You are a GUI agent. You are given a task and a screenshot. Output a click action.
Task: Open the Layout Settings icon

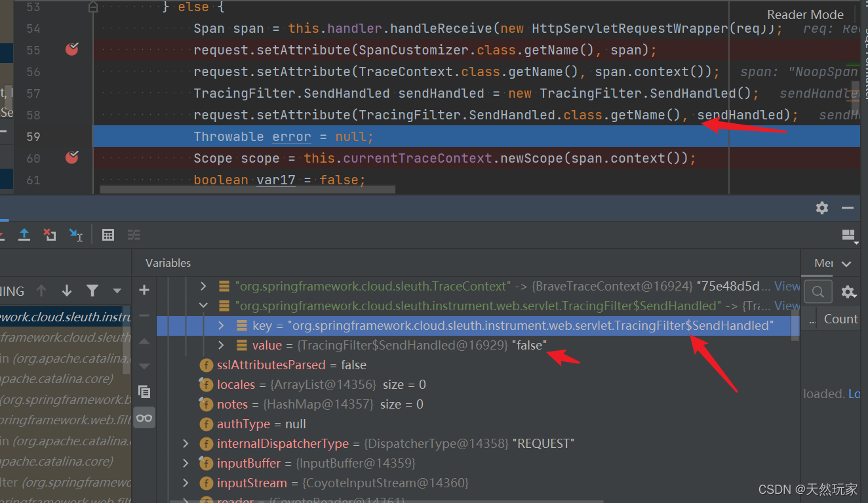850,236
